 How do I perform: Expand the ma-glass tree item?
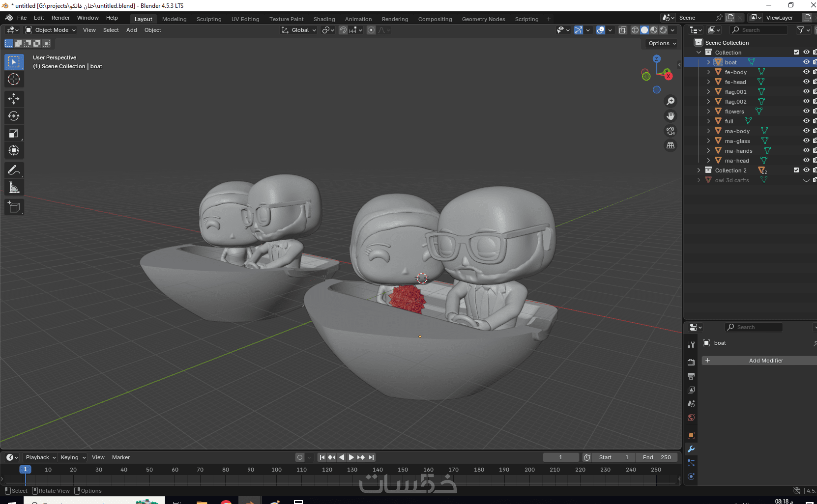point(708,141)
